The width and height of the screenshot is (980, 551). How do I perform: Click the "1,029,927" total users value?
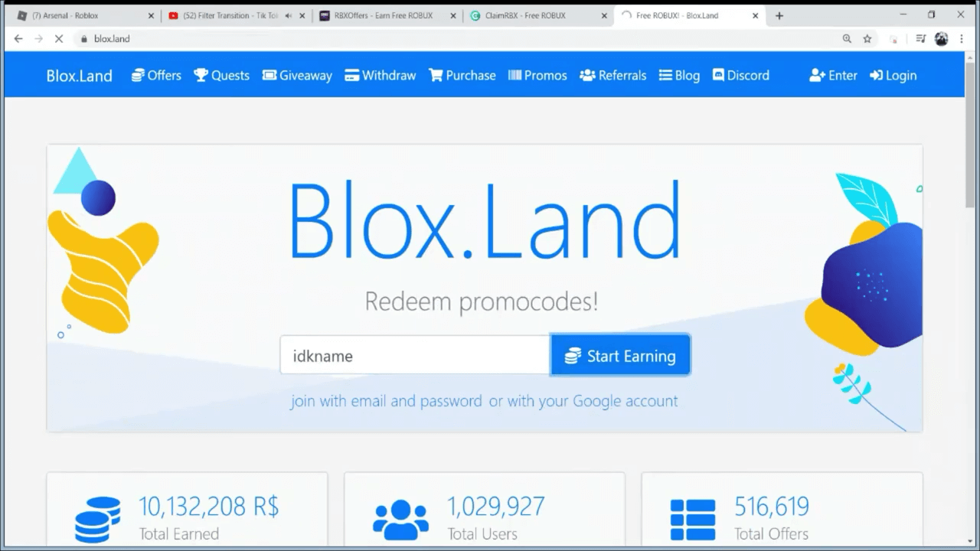pos(496,507)
